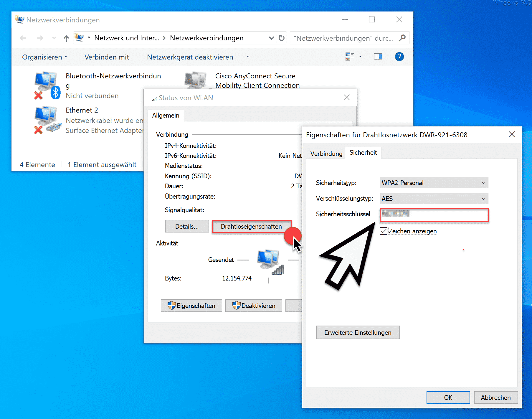Open help with the blue question mark
532x419 pixels.
(x=399, y=57)
